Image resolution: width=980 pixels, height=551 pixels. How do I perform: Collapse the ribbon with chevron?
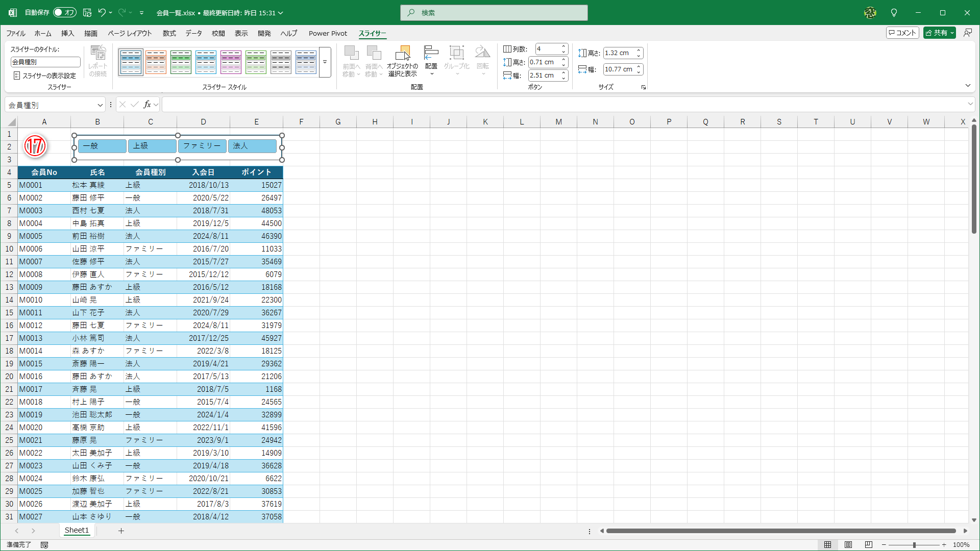point(968,86)
